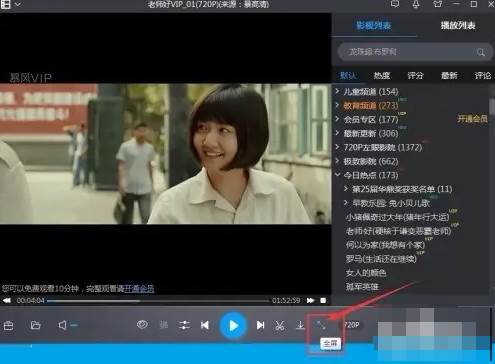495x364 pixels.
Task: Seek on the video progress bar
Action: click(158, 301)
